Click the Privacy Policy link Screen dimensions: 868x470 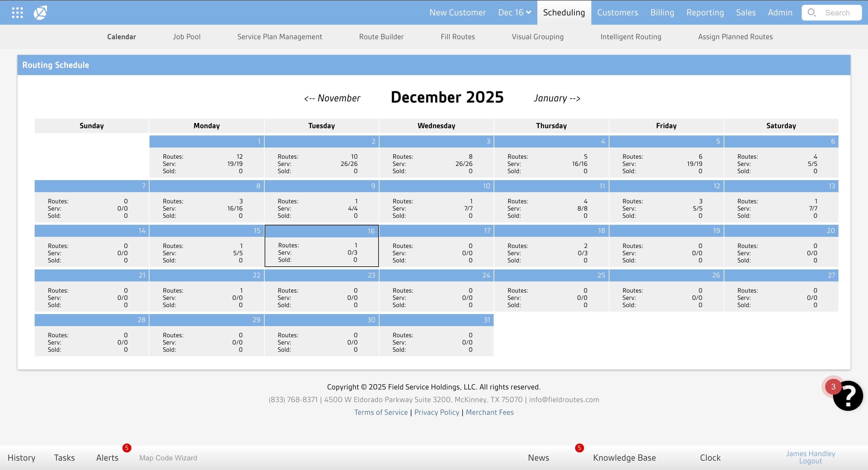click(436, 412)
